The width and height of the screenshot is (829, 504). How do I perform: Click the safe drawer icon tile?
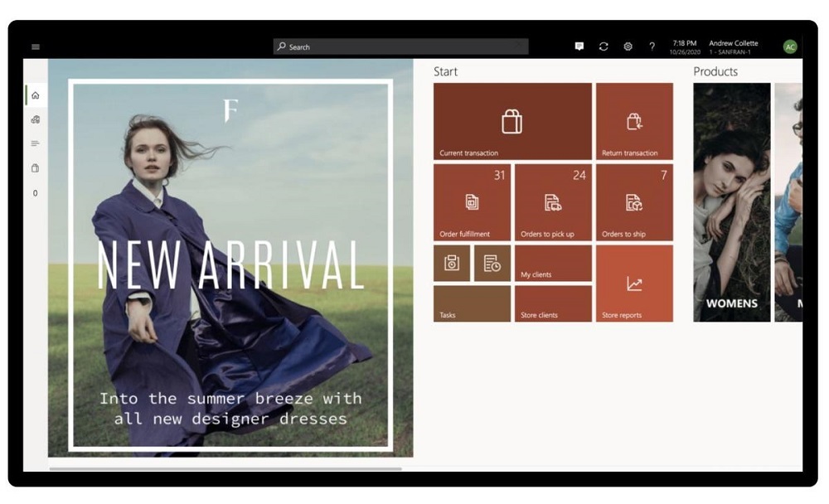pyautogui.click(x=452, y=263)
